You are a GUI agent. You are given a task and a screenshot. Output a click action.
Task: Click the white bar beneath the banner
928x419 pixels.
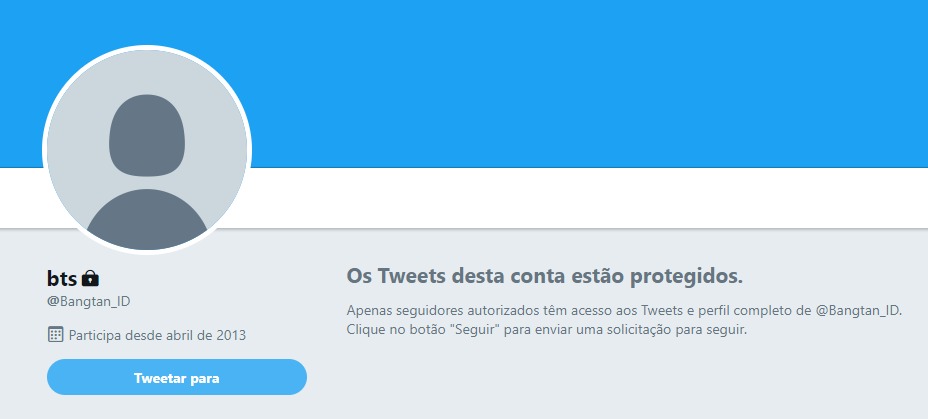[x=586, y=198]
